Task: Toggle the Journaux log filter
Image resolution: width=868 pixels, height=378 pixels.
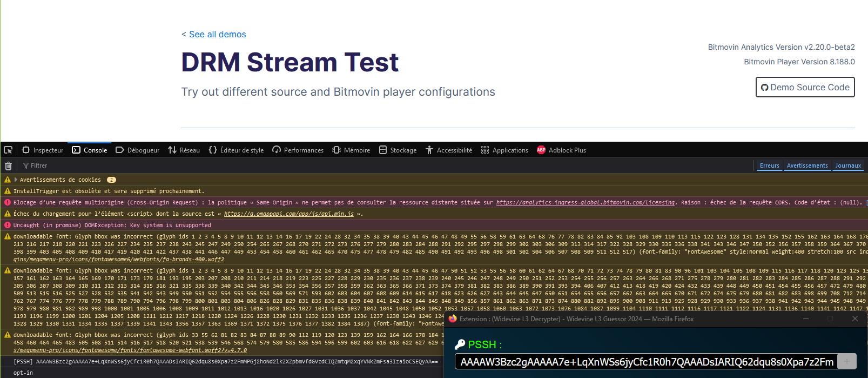Action: click(x=848, y=165)
